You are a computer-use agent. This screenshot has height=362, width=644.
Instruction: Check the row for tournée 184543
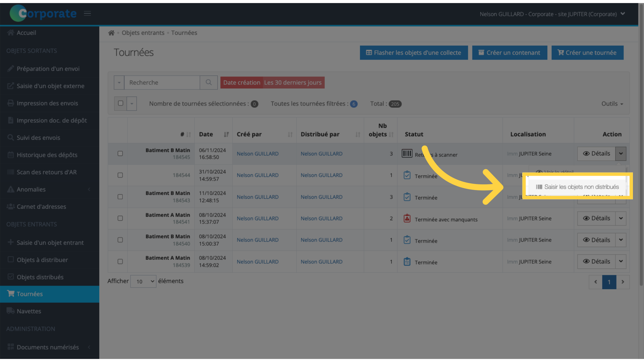point(120,197)
